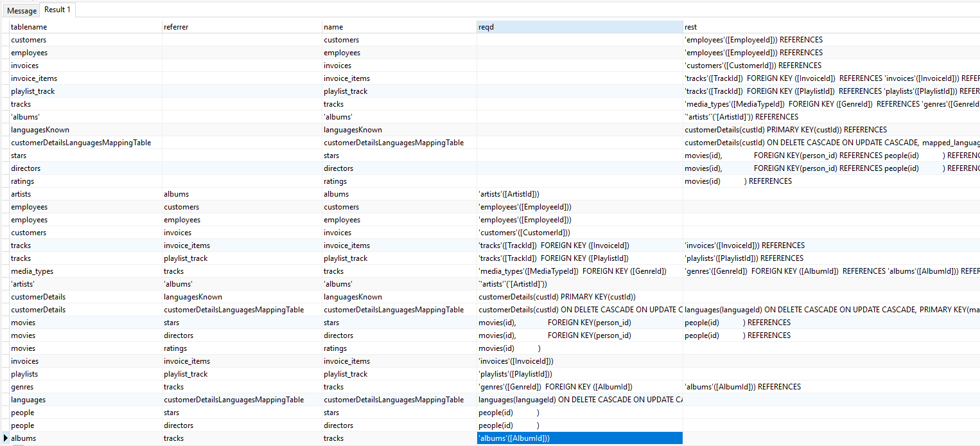This screenshot has width=980, height=446.
Task: Click reqd cell 'artists'([ArtistId])) in albums row
Action: 579,194
